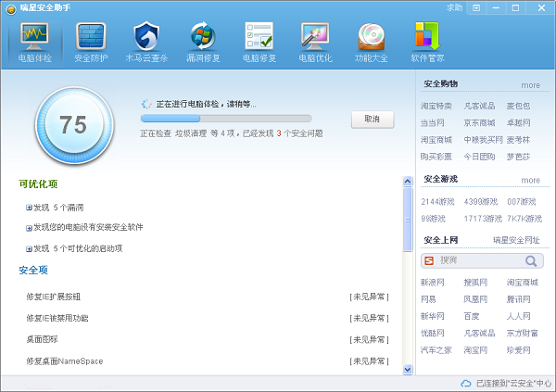Open the 珍爱网 link
Screen dimensions: 556x392
[x=518, y=350]
